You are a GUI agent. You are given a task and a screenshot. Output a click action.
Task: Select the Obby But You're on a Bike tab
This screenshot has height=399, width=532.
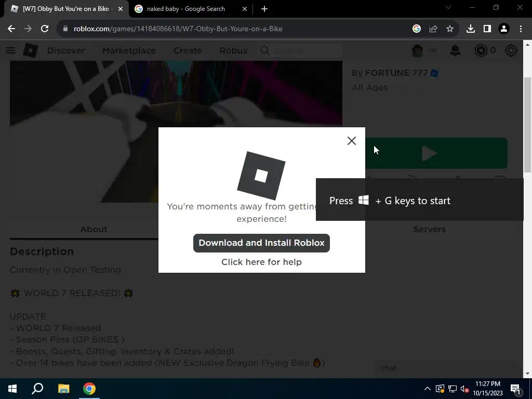pyautogui.click(x=66, y=9)
